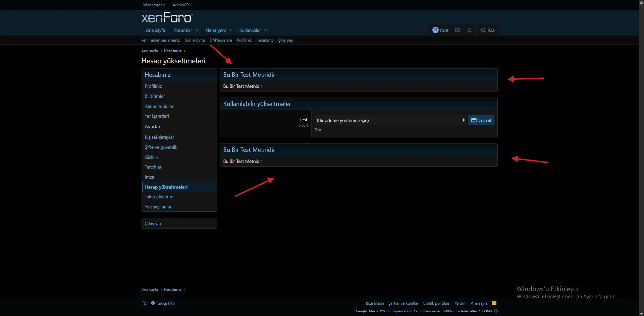
Task: Open the inbox envelope icon
Action: (x=457, y=30)
